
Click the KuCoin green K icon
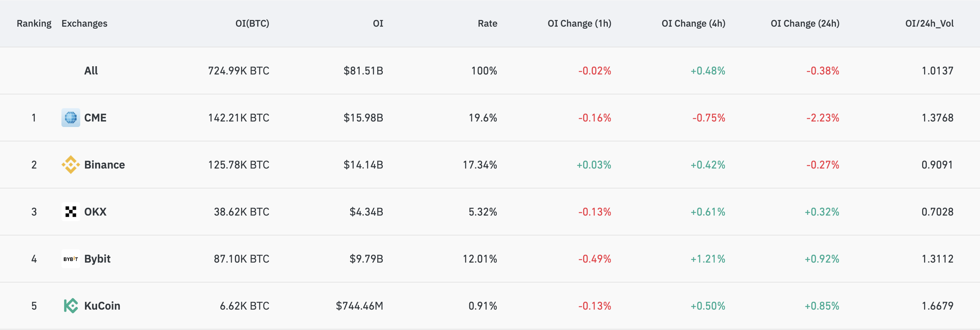[70, 305]
